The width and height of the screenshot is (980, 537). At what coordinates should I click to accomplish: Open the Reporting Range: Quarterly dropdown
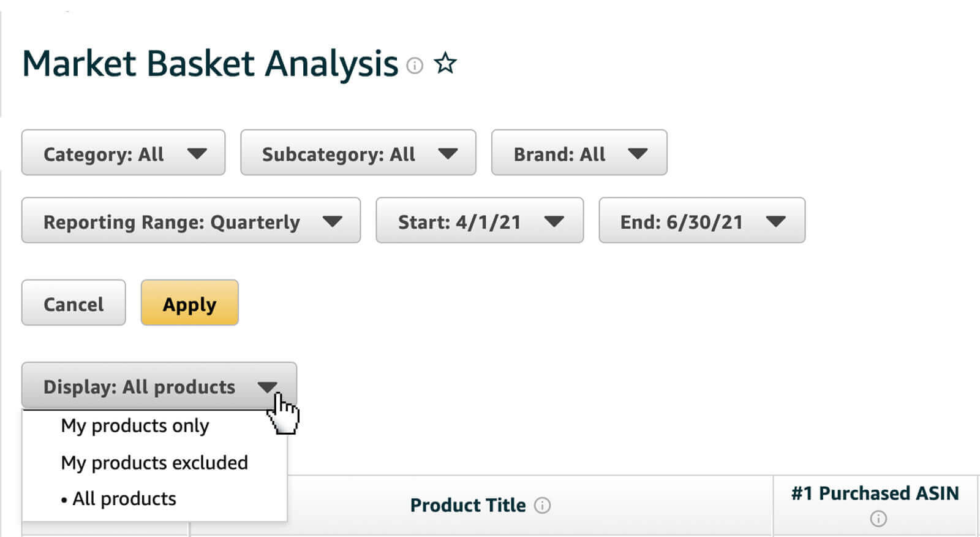point(190,221)
